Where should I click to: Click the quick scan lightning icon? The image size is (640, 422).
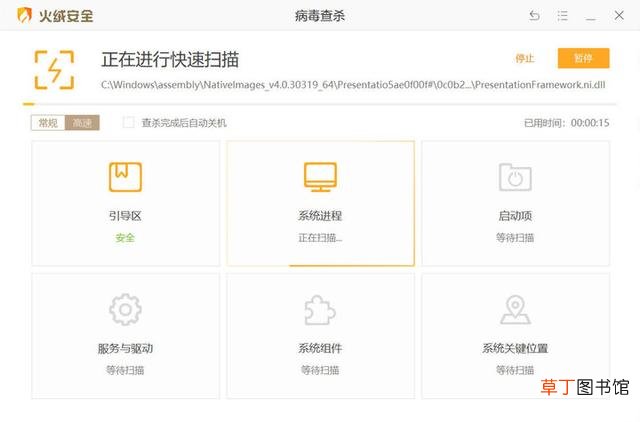(x=54, y=70)
